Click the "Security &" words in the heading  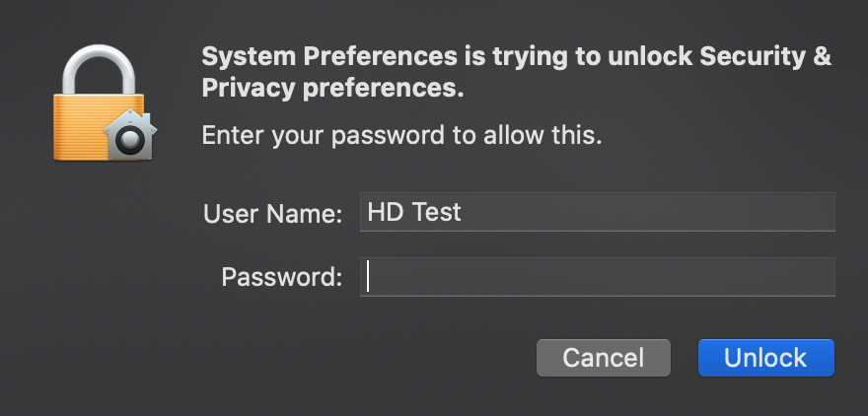765,56
